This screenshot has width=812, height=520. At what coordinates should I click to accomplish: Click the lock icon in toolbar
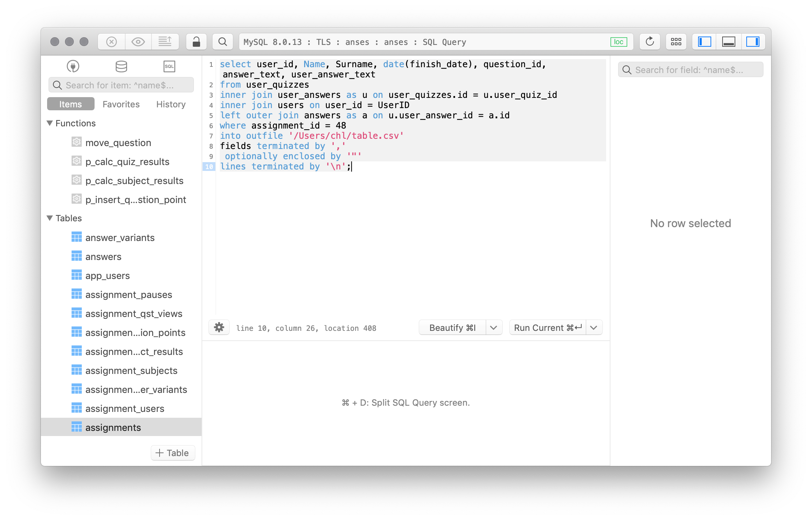tap(196, 42)
